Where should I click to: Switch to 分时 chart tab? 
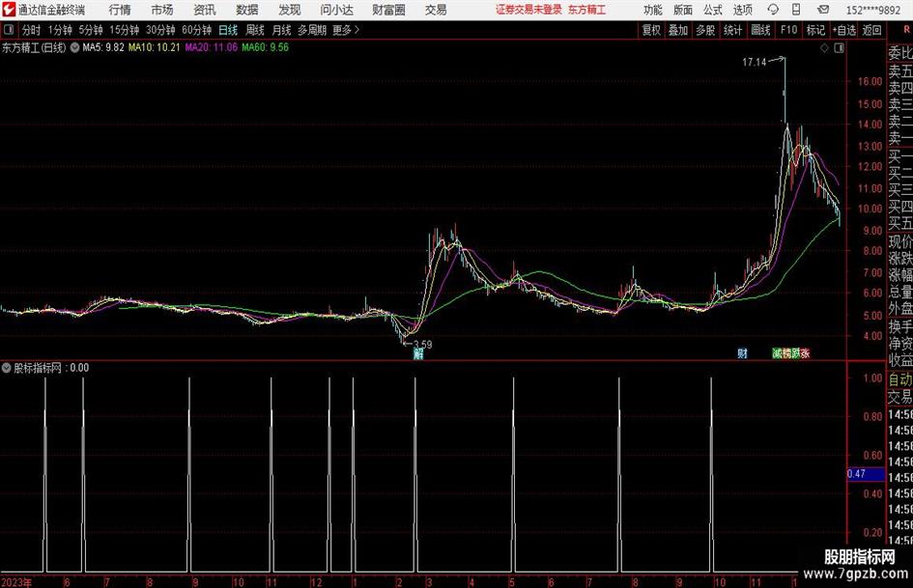pos(32,30)
